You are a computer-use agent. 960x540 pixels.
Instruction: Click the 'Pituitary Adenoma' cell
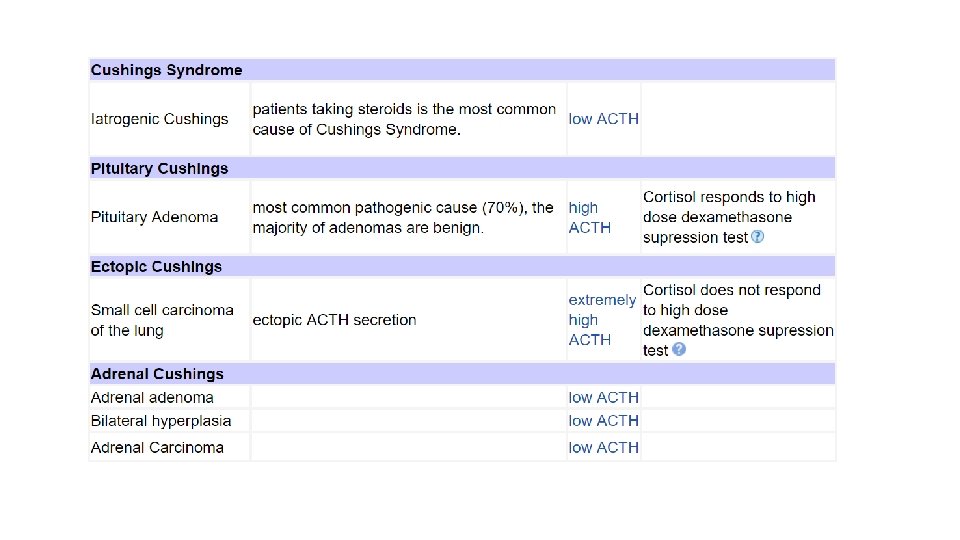155,217
